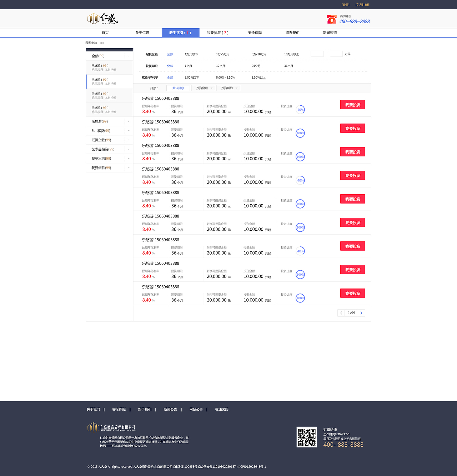Collapse the 全部(99) sidebar category

(129, 56)
